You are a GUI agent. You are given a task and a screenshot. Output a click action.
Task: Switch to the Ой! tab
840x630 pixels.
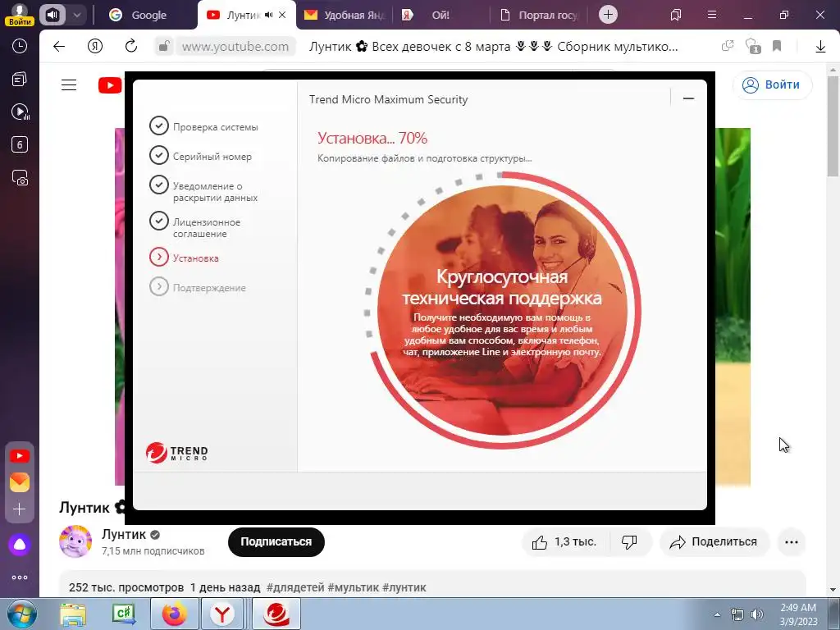tap(440, 15)
